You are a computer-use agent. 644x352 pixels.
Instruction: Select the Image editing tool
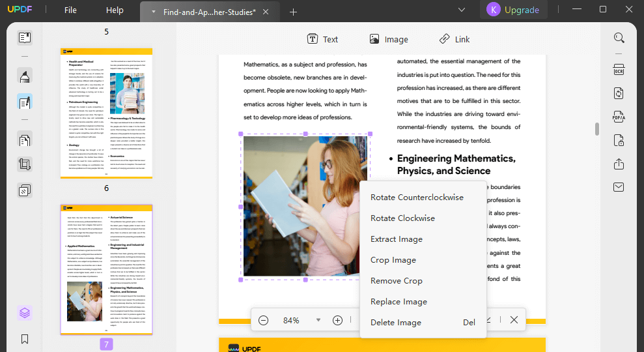389,39
